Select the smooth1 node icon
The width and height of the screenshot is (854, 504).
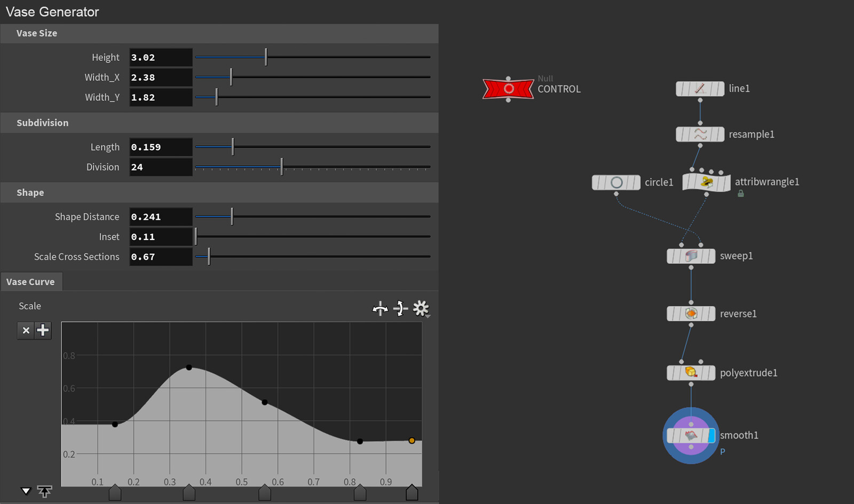click(x=691, y=436)
